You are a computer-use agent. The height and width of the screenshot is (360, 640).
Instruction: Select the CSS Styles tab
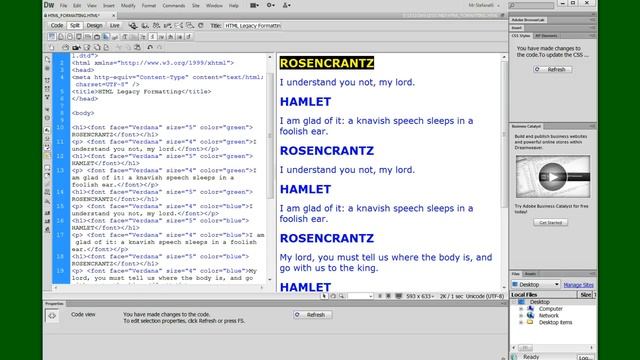pos(521,36)
